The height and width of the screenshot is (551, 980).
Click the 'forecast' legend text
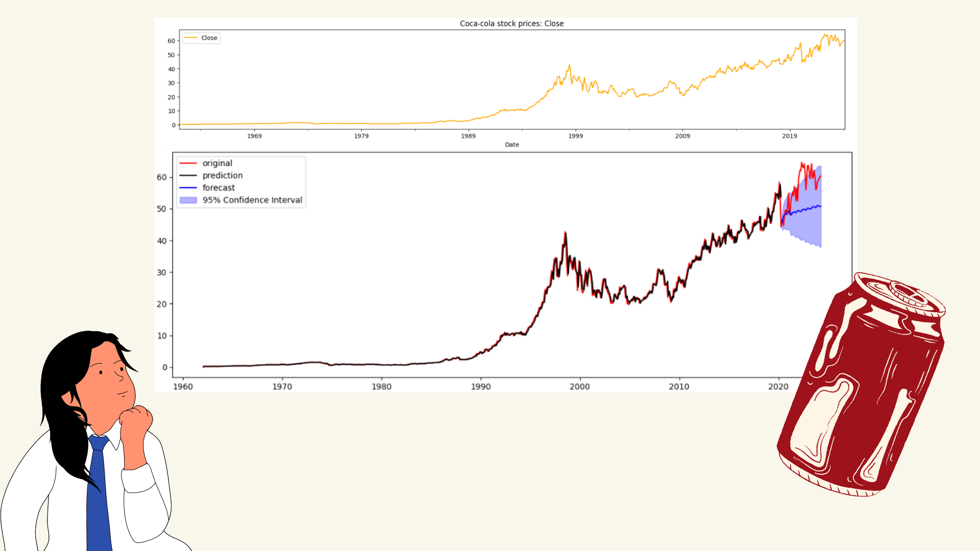click(218, 188)
